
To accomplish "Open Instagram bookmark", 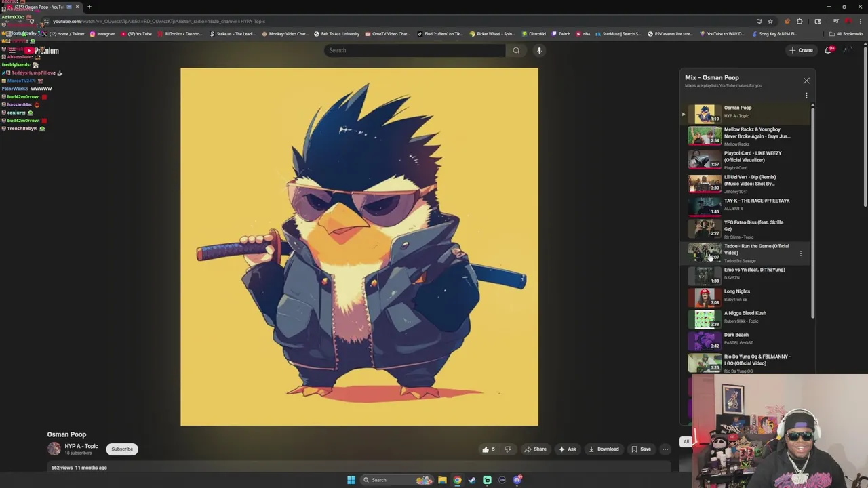I will [102, 34].
